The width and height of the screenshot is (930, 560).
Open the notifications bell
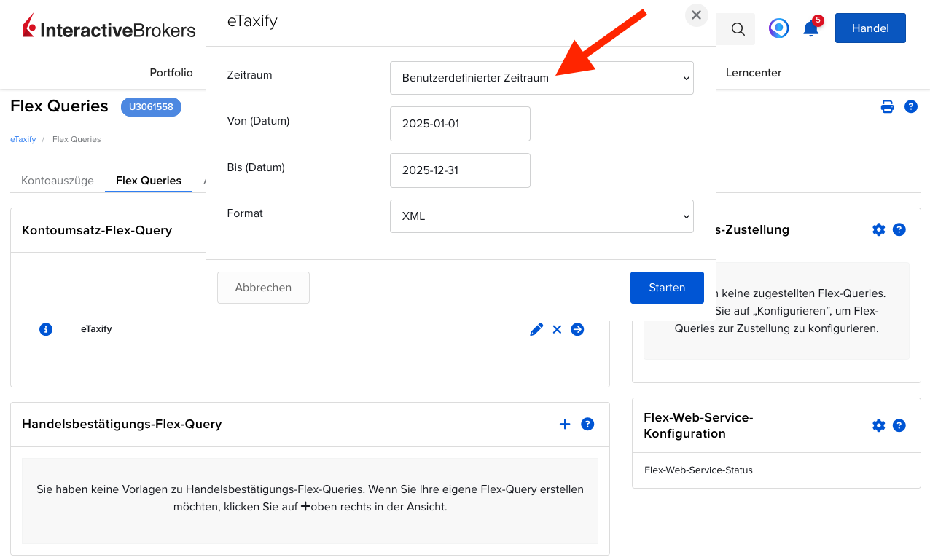[810, 28]
